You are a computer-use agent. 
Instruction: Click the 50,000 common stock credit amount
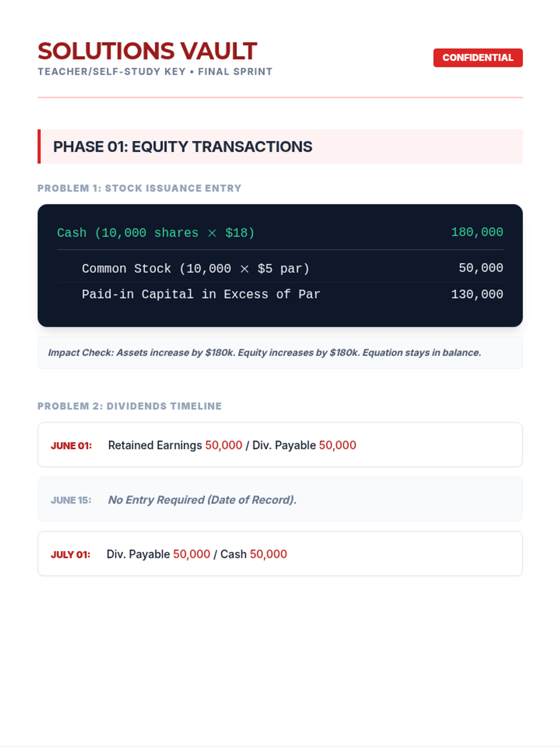[x=481, y=268]
